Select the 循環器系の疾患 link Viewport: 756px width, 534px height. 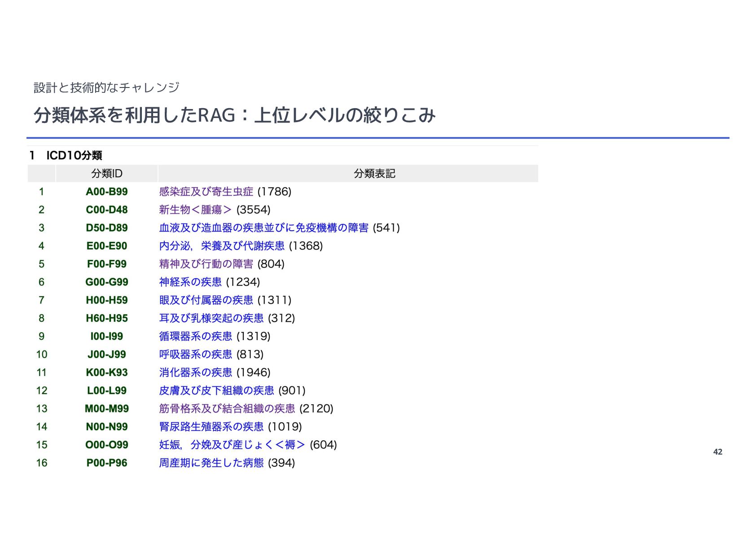(x=196, y=336)
